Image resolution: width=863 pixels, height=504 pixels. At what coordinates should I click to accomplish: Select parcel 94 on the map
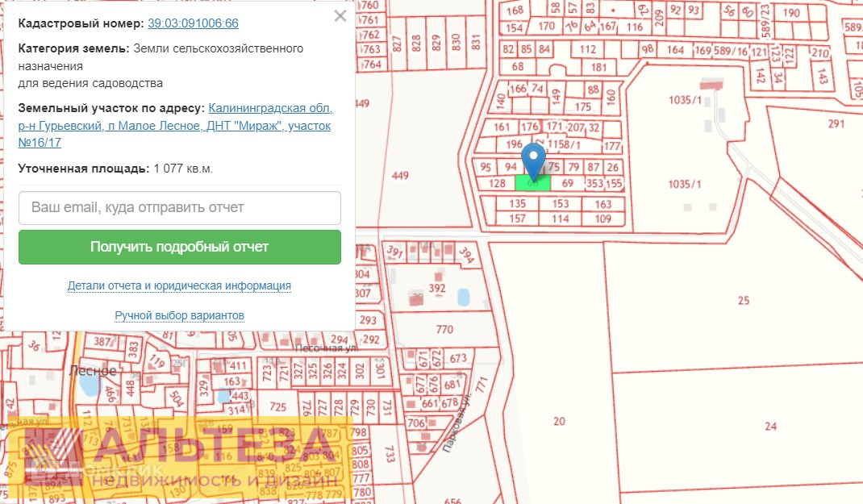point(511,167)
